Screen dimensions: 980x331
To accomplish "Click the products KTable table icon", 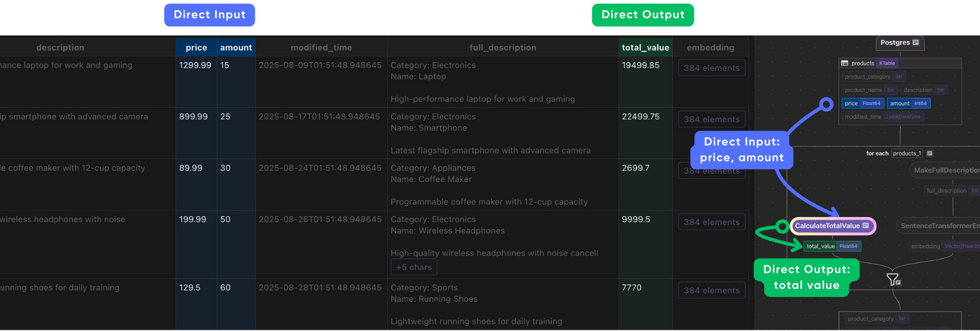I will click(x=845, y=63).
